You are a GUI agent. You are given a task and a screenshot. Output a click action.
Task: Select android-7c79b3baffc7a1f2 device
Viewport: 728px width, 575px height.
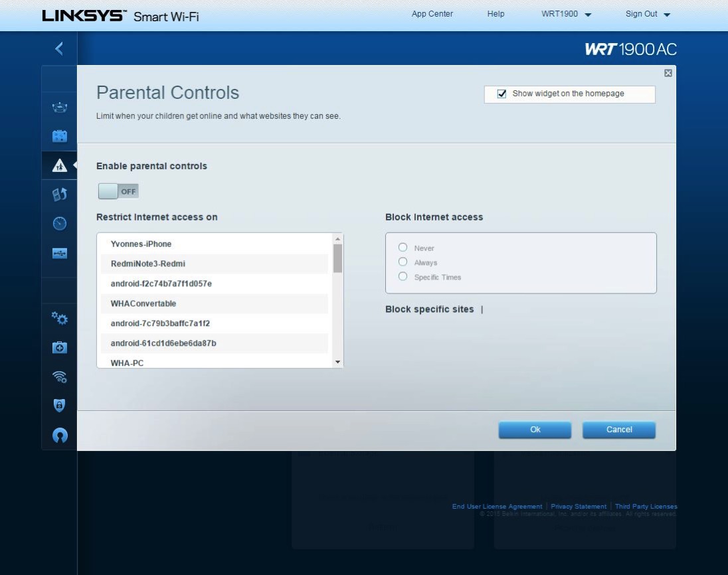point(215,323)
